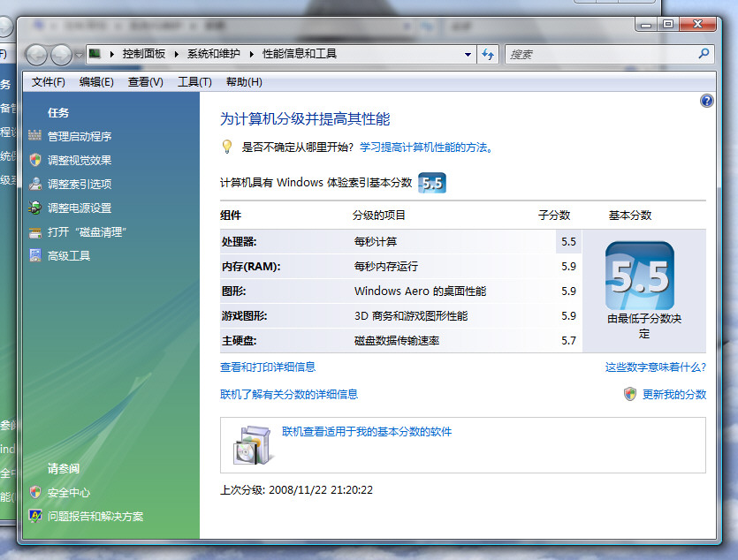Open 这些数字意味着什么? link

click(655, 367)
